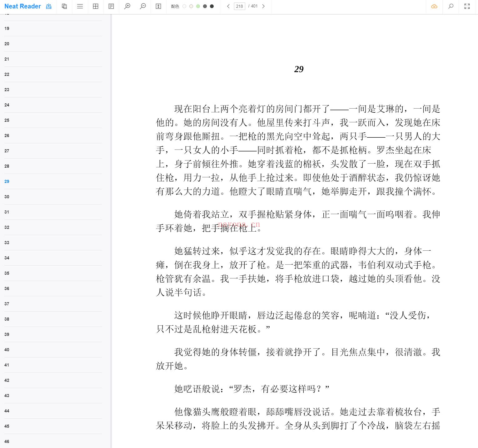Select the black color theme swatch
478x448 pixels.
pos(212,6)
